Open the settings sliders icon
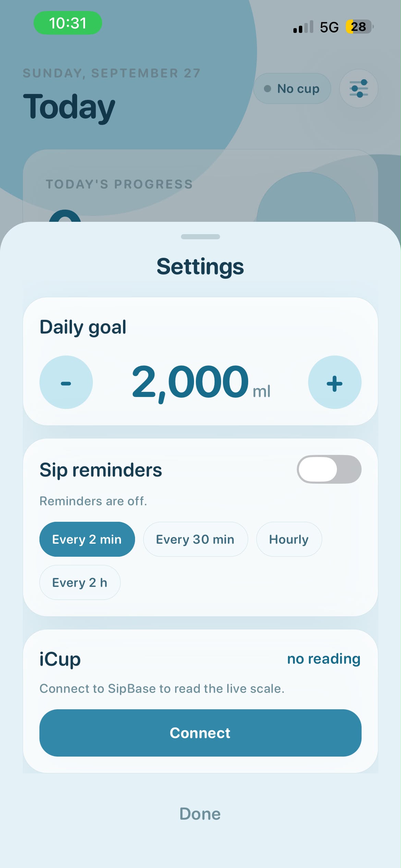Screen dimensions: 401x868 pyautogui.click(x=359, y=88)
